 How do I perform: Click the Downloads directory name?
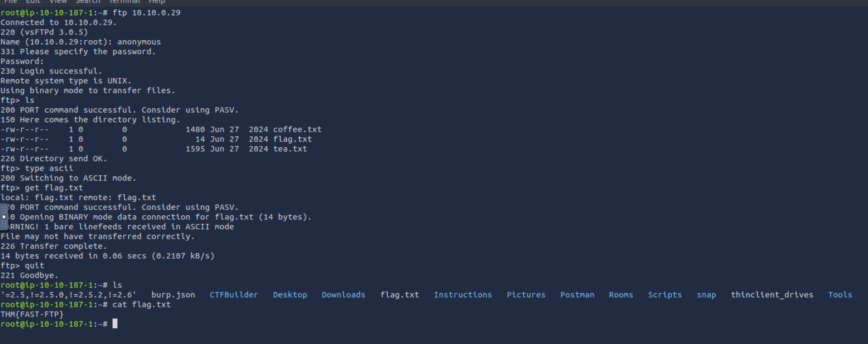(343, 295)
